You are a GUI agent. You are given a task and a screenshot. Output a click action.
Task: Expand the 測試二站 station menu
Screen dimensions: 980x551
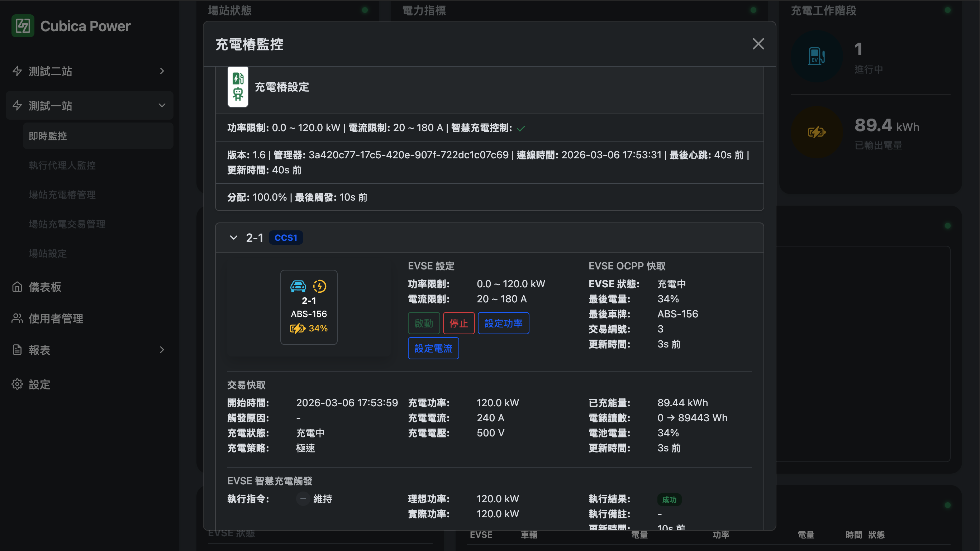(162, 71)
